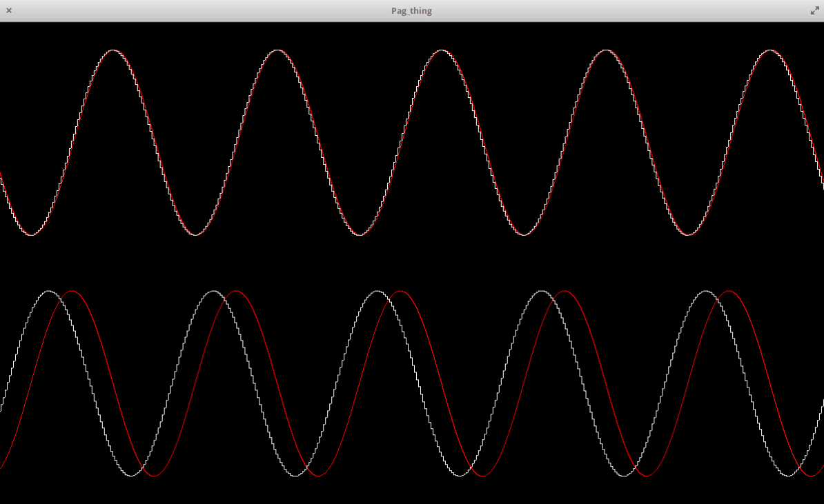This screenshot has width=824, height=504.
Task: Click the leftmost peak of the upper wave
Action: 112,50
